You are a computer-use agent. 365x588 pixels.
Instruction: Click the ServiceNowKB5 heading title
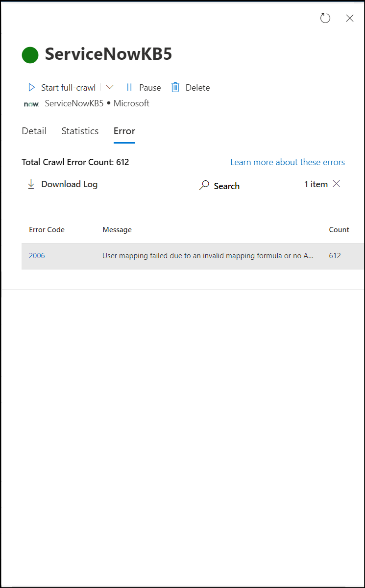tap(108, 54)
